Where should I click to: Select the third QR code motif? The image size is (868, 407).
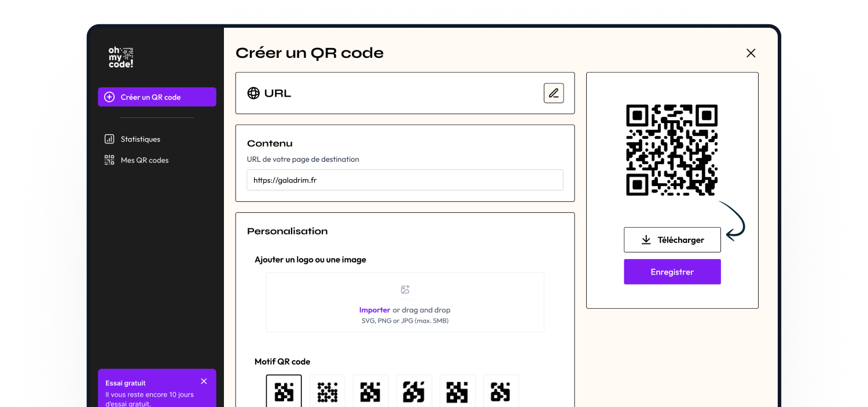(x=370, y=391)
